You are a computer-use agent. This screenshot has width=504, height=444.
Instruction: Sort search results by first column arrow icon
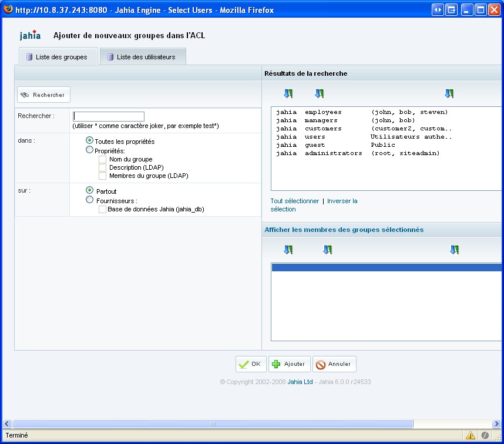[x=288, y=93]
